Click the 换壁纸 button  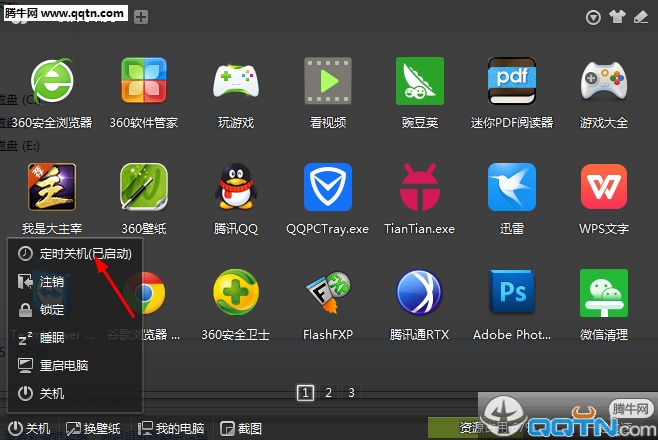coord(94,429)
